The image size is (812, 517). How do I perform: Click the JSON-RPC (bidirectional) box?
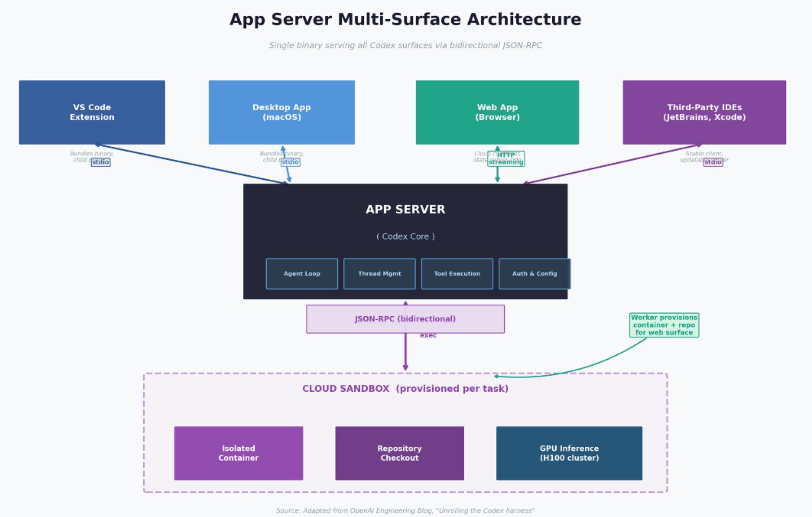(x=405, y=319)
